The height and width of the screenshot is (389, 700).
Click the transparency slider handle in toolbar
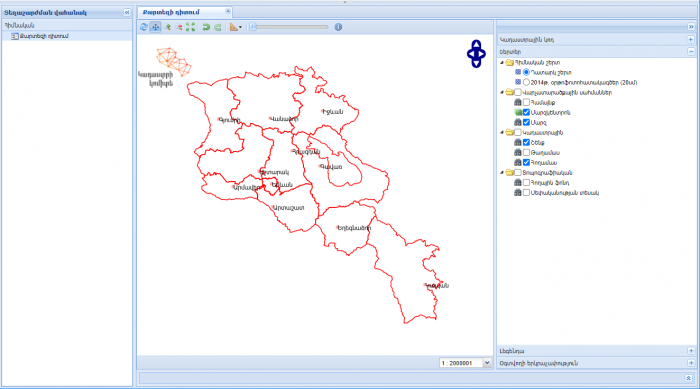[x=253, y=27]
